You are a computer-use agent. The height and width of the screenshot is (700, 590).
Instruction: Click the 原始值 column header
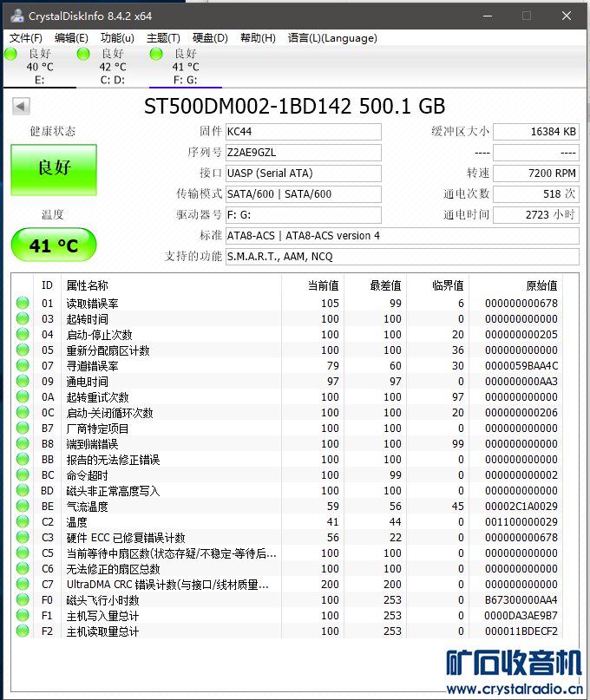pos(541,285)
